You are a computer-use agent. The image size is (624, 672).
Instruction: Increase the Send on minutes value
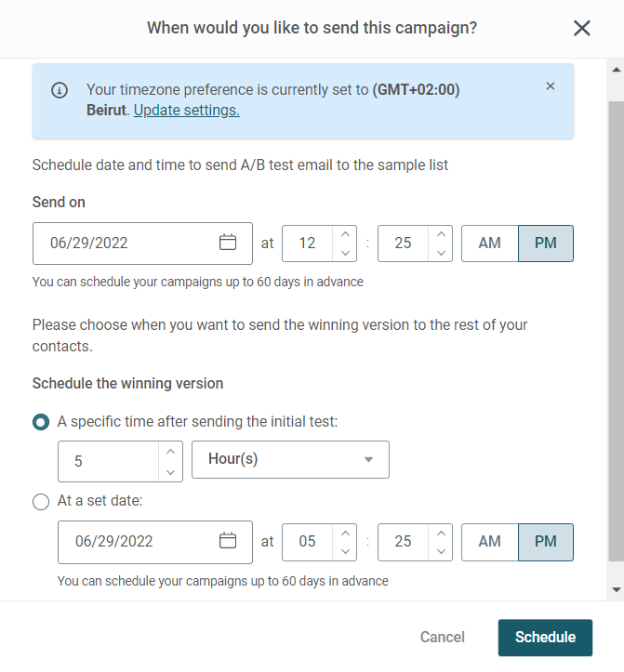pos(441,234)
